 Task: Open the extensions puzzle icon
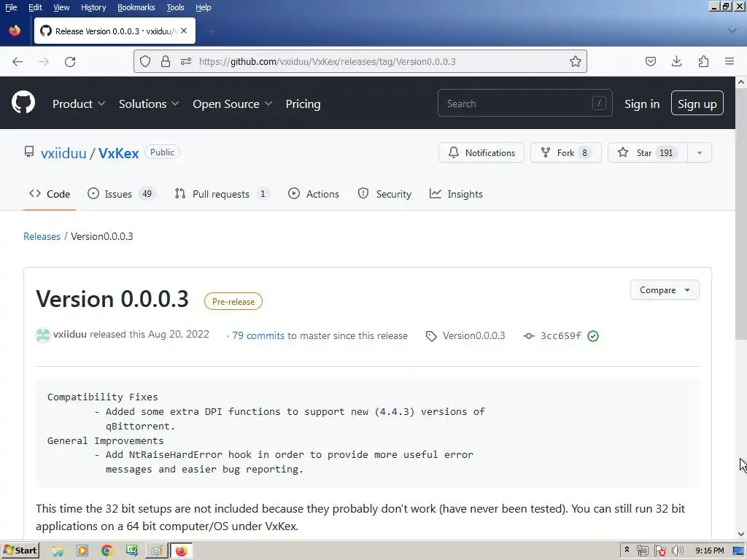pos(703,61)
